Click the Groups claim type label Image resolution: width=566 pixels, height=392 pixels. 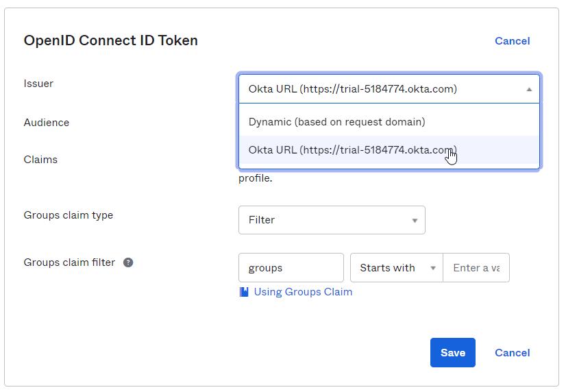69,215
